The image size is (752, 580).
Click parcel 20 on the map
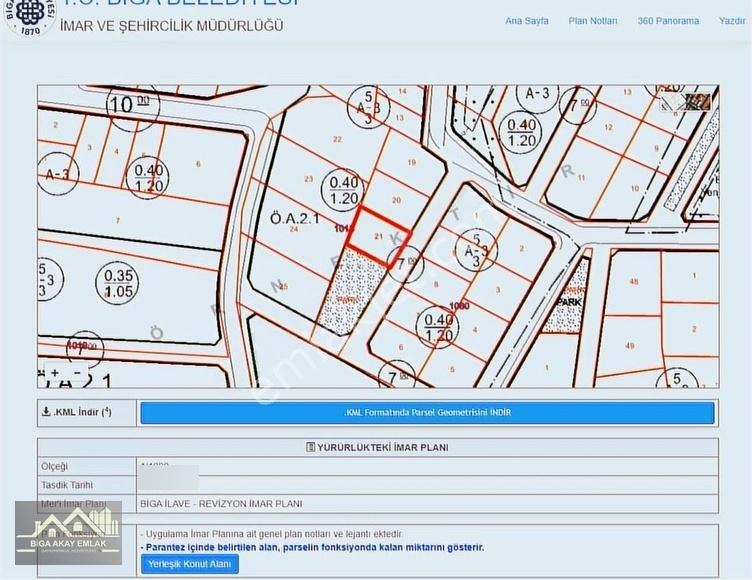[x=396, y=200]
